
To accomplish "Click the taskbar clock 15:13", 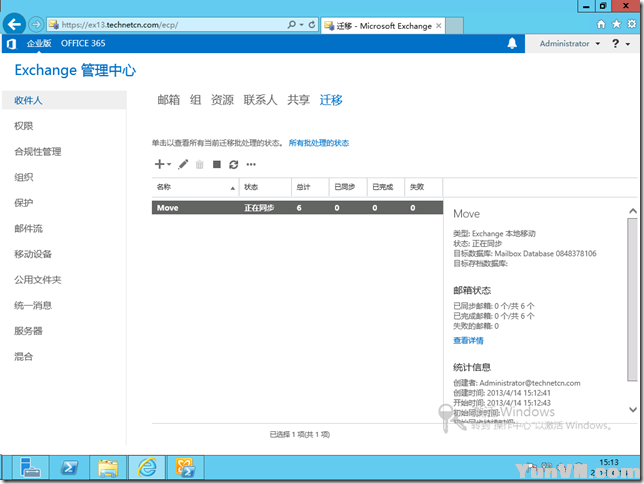I will click(609, 462).
